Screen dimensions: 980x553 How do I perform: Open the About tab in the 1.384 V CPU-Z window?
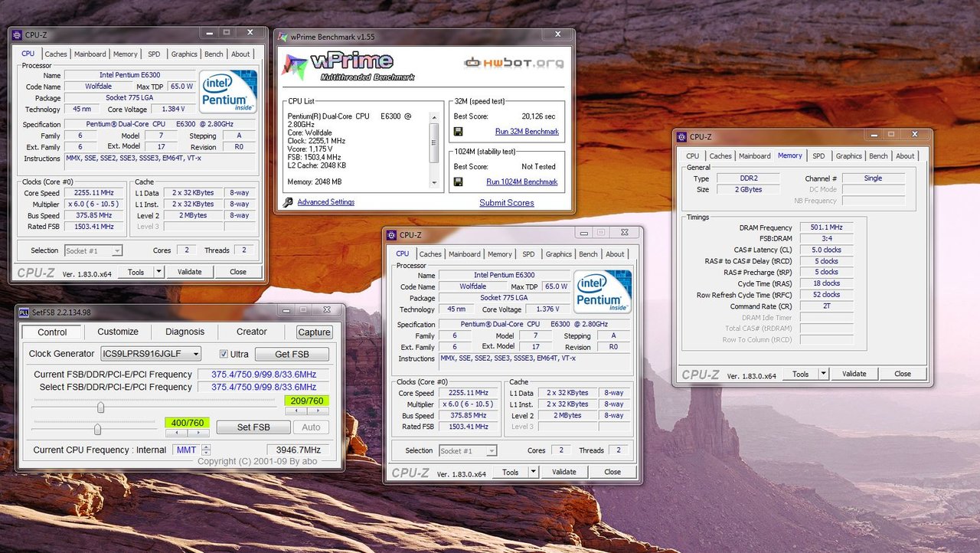[240, 54]
